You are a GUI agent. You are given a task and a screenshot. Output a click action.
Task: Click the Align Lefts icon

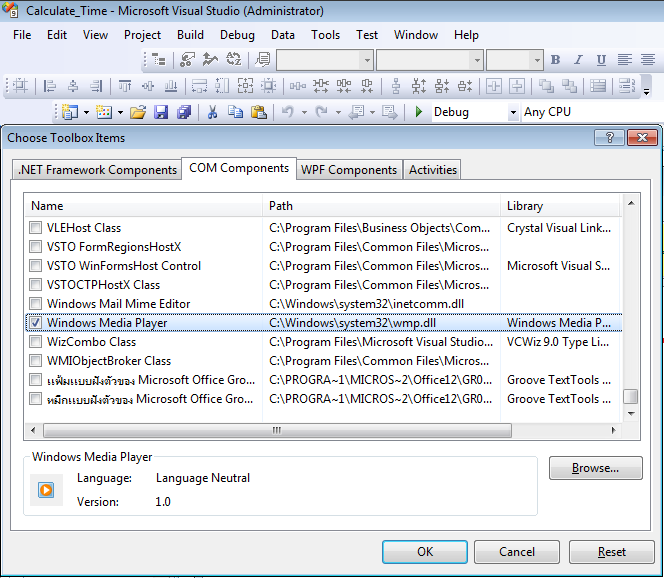(50, 86)
